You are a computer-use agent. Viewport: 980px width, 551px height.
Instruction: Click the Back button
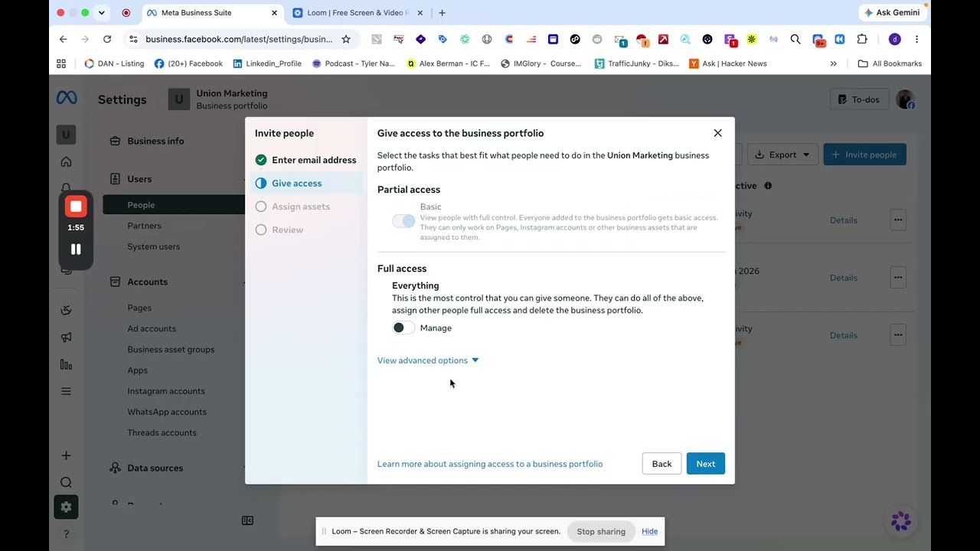click(661, 464)
